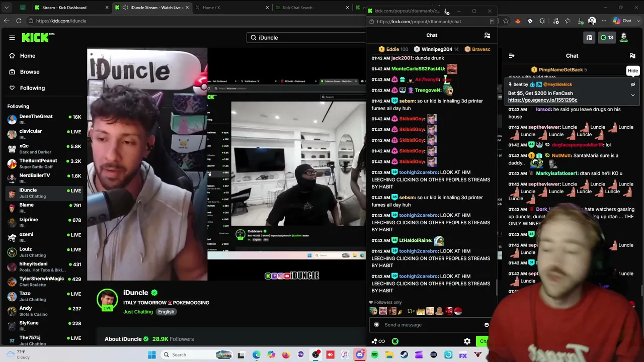
Task: Open Firefox from the taskbar
Action: [x=286, y=355]
